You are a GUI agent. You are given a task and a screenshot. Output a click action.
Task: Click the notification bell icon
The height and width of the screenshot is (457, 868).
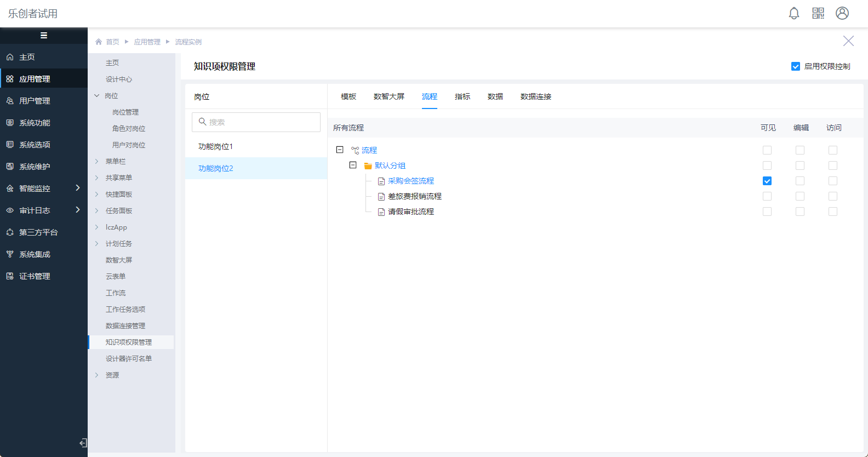(x=793, y=13)
